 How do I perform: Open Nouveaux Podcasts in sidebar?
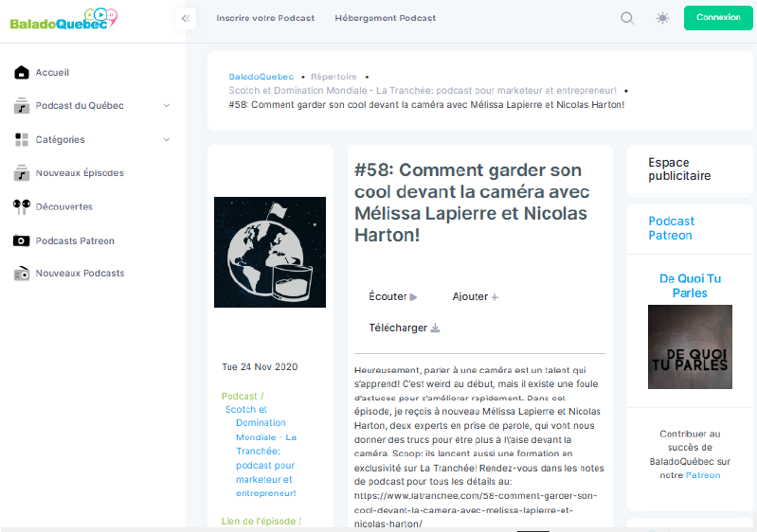click(x=81, y=273)
